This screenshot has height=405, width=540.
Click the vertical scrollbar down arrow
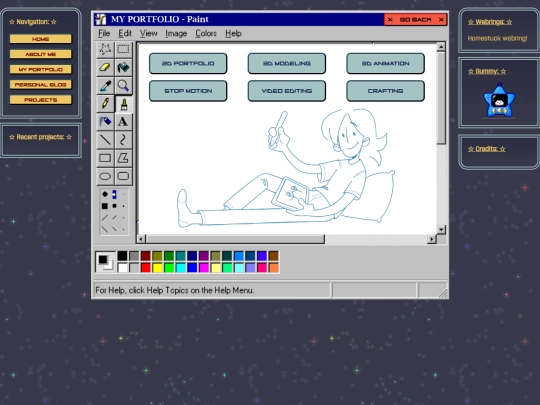pyautogui.click(x=441, y=229)
